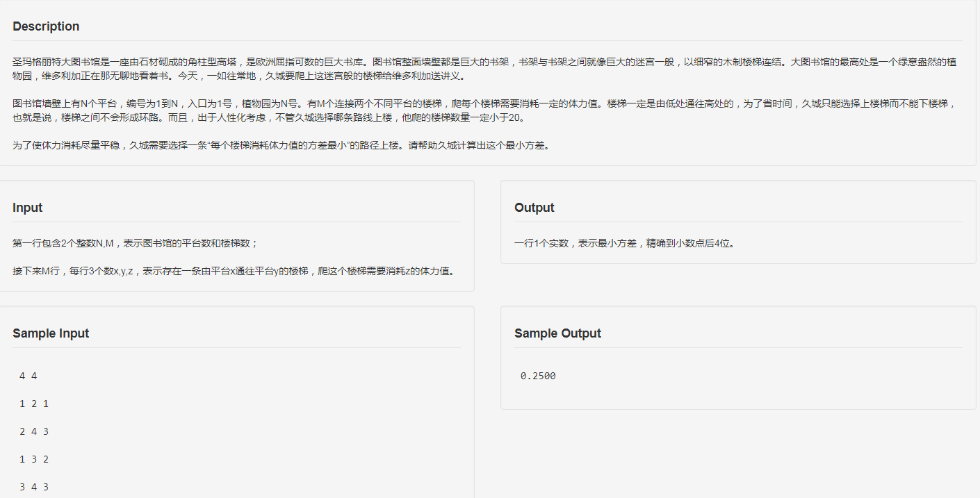Click the output text 一行1个实数
The height and width of the screenshot is (498, 980).
pos(624,243)
